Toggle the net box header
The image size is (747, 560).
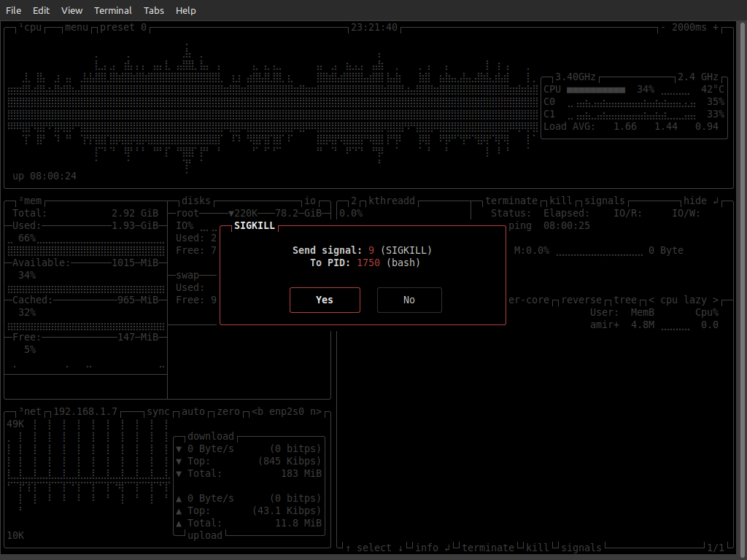pyautogui.click(x=31, y=411)
